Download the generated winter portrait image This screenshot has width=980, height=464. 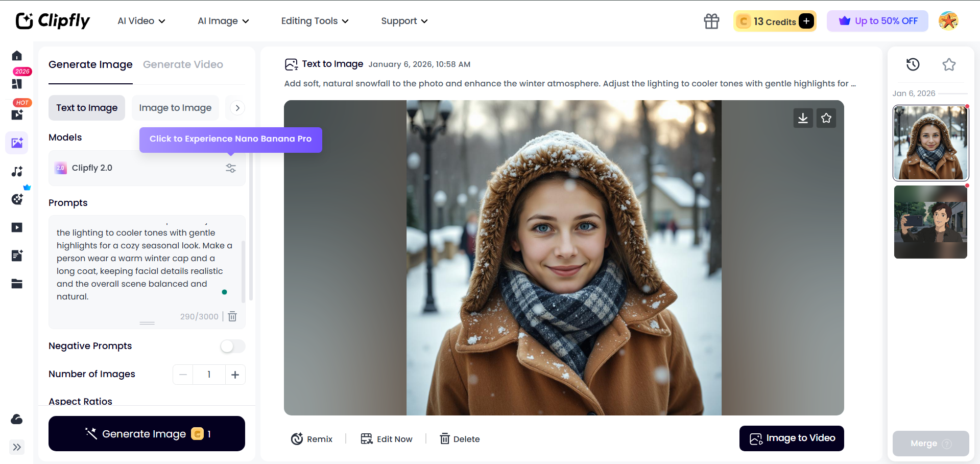click(x=803, y=118)
